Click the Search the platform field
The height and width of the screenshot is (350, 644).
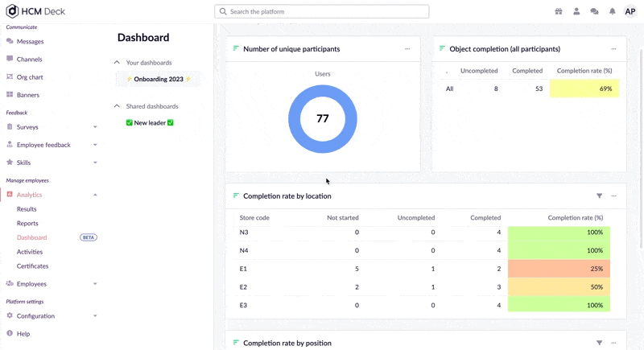point(321,11)
